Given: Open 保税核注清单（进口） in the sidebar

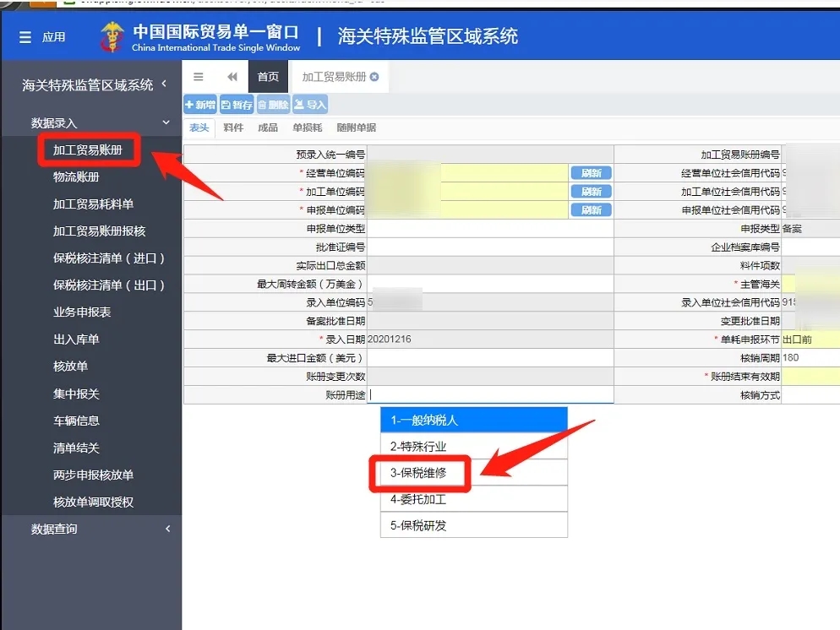Looking at the screenshot, I should (109, 258).
